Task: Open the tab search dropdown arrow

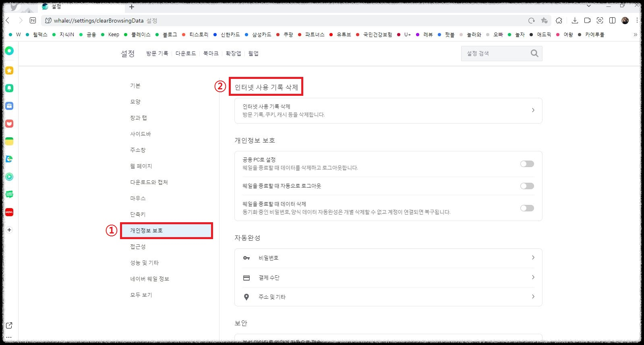Action: [588, 6]
